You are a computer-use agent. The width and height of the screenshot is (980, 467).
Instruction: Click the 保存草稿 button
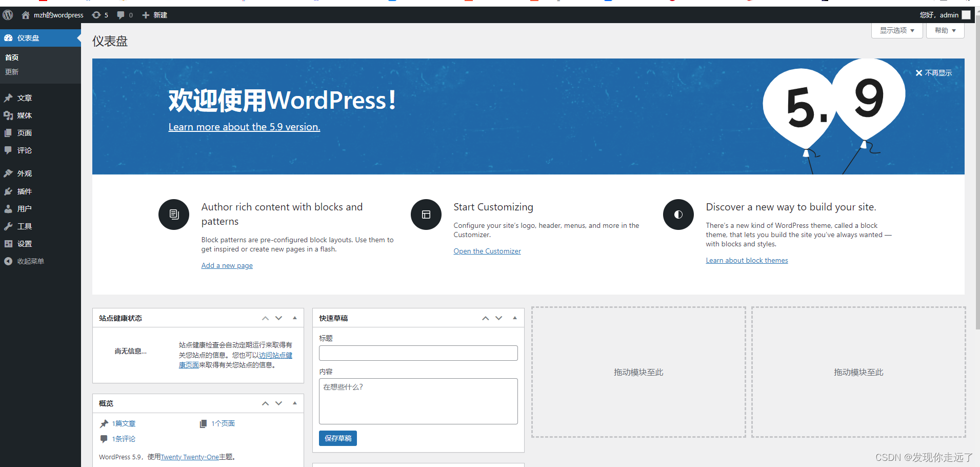[x=338, y=438]
